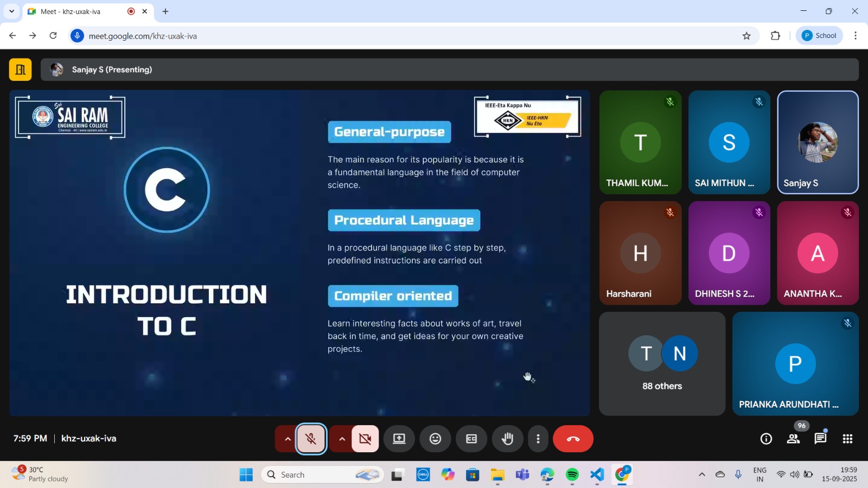Expand video settings arrow beside camera
The image size is (868, 488).
[x=342, y=439]
